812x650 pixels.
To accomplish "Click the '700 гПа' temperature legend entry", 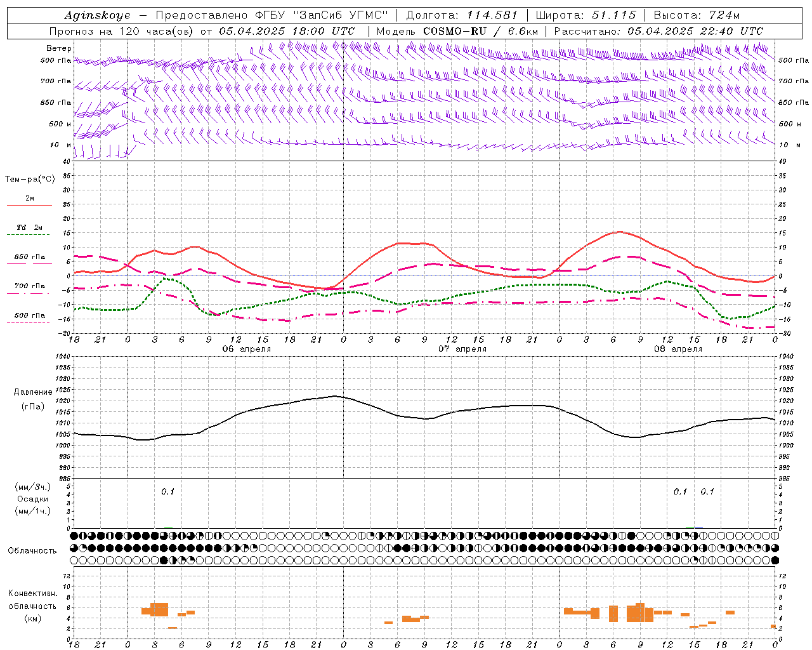I will pyautogui.click(x=30, y=286).
